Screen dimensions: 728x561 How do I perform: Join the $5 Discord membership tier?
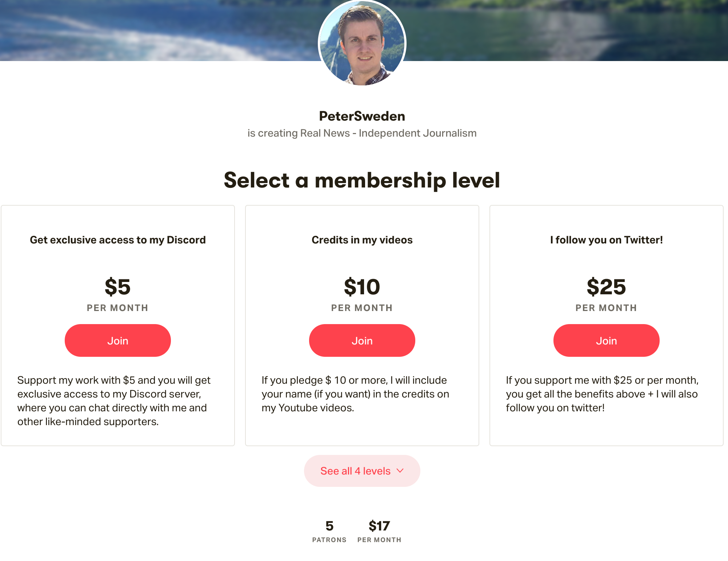(117, 340)
